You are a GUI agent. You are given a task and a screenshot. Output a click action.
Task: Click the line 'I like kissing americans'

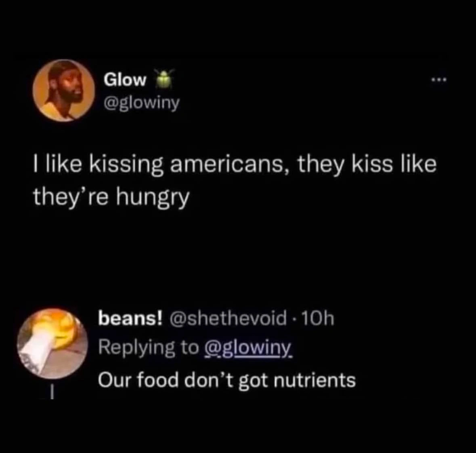(x=234, y=165)
